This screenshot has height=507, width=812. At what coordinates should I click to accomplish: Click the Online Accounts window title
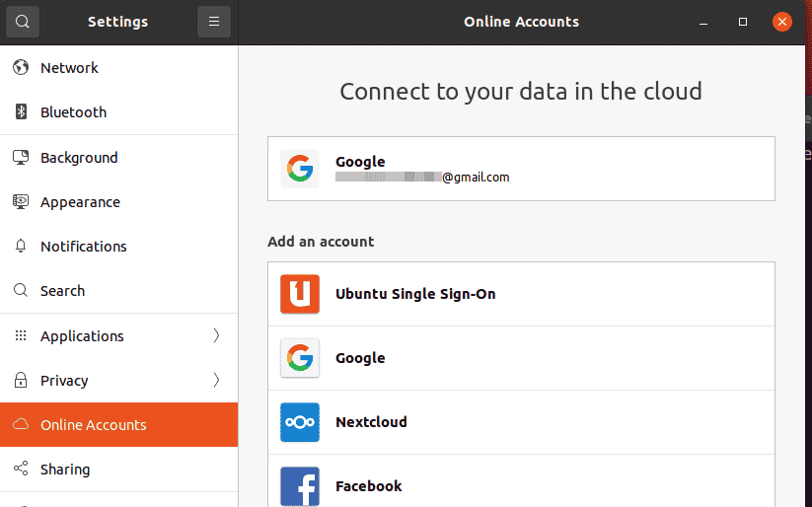click(x=522, y=22)
